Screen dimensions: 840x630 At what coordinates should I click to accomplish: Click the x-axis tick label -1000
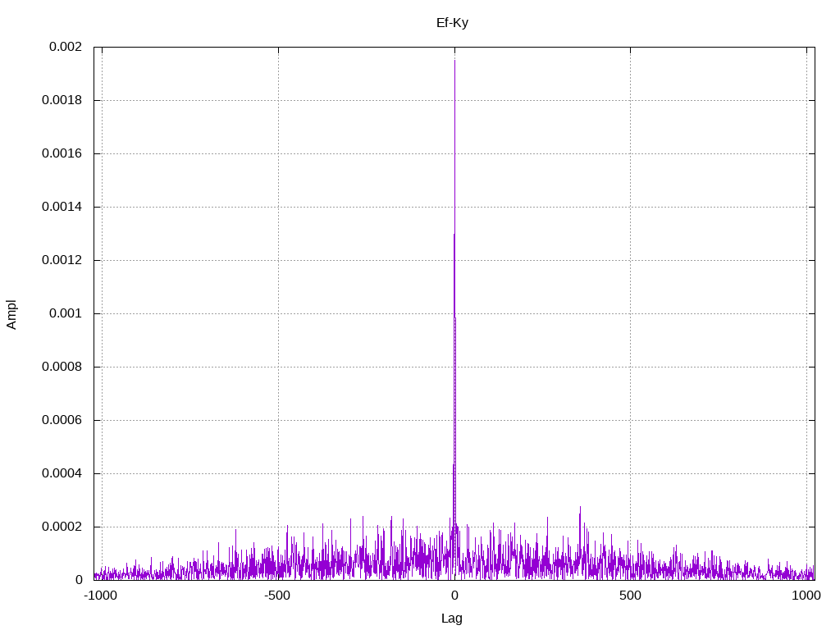click(x=100, y=596)
